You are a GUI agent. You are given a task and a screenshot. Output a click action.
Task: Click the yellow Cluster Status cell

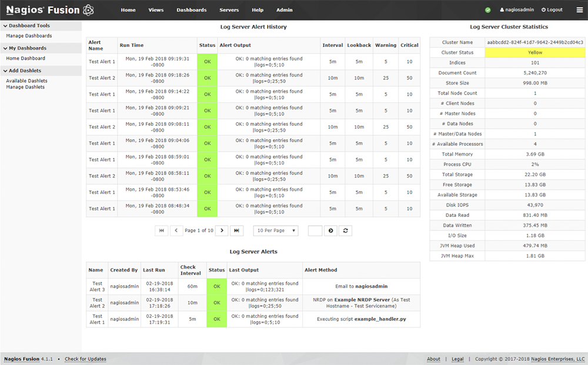click(x=535, y=52)
